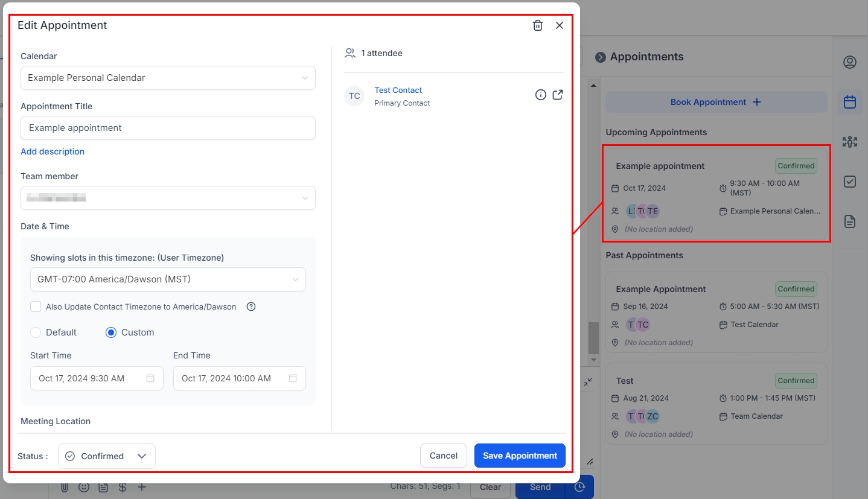Open Test Contact in new window icon
This screenshot has width=868, height=499.
click(x=558, y=95)
